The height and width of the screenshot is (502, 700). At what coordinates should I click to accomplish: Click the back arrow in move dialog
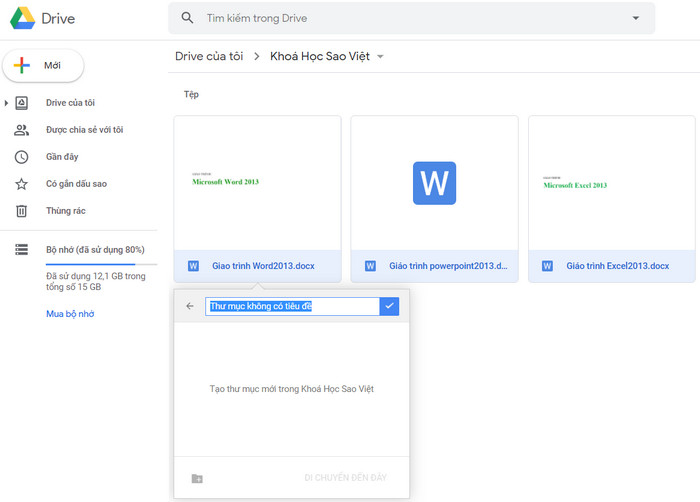click(190, 306)
